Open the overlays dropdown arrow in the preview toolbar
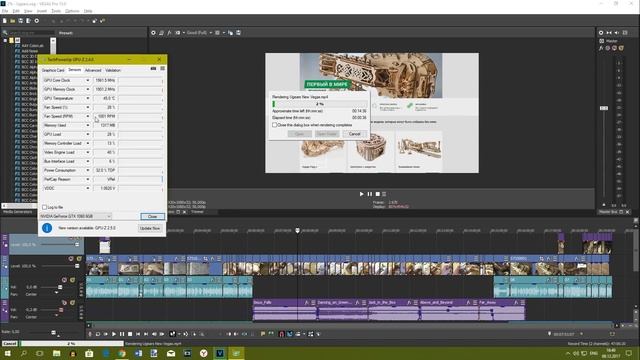 click(x=224, y=33)
